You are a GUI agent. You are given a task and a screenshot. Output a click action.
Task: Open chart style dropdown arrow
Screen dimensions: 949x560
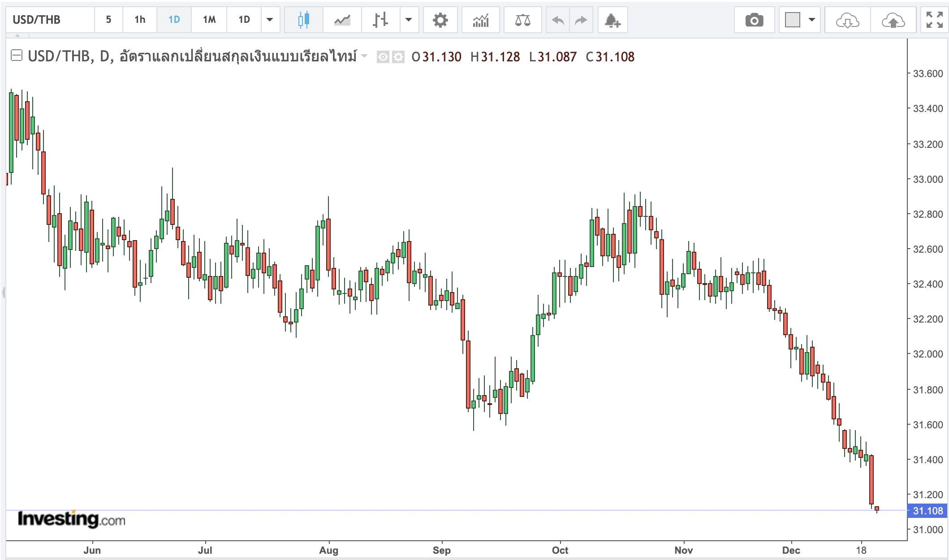409,20
